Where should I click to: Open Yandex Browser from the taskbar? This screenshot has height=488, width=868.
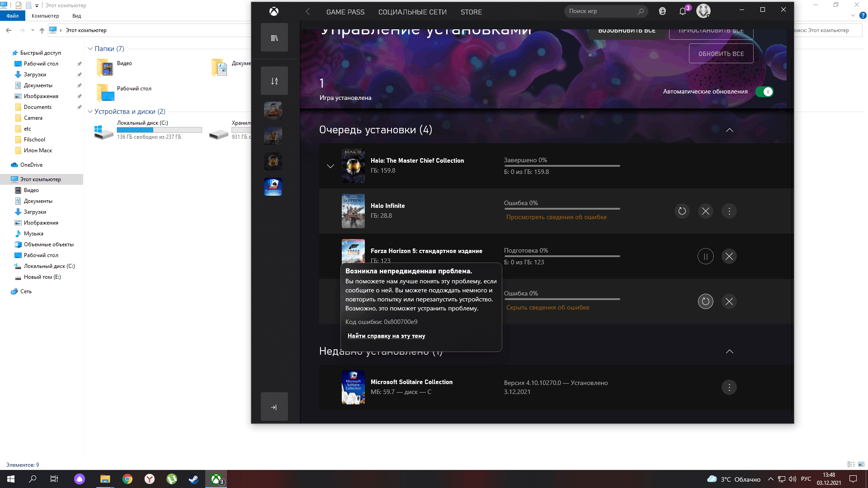click(150, 479)
